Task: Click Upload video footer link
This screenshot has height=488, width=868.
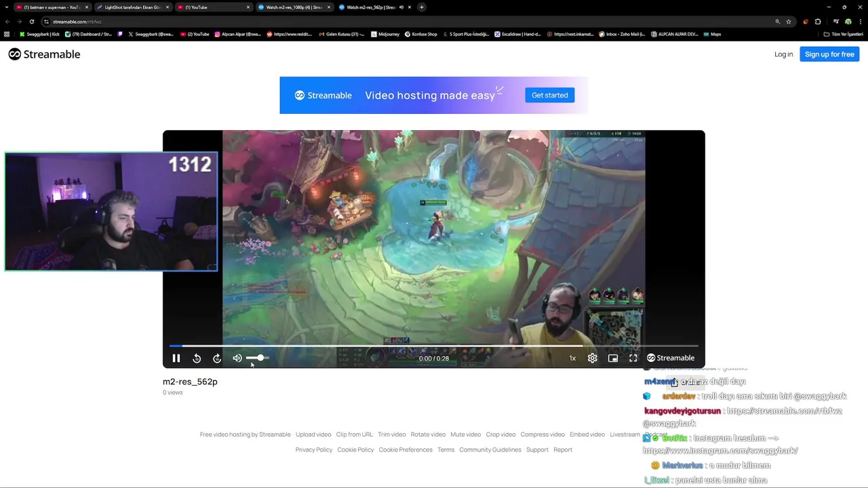Action: click(313, 434)
